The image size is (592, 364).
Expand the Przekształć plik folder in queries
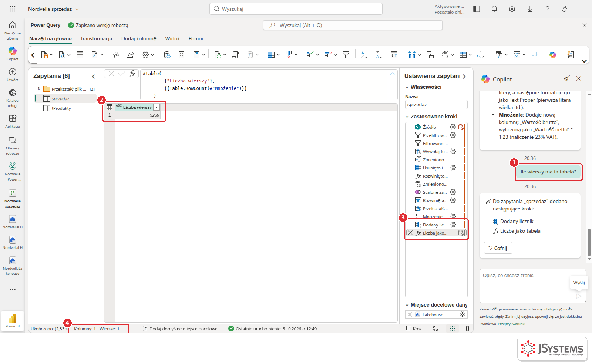(39, 89)
